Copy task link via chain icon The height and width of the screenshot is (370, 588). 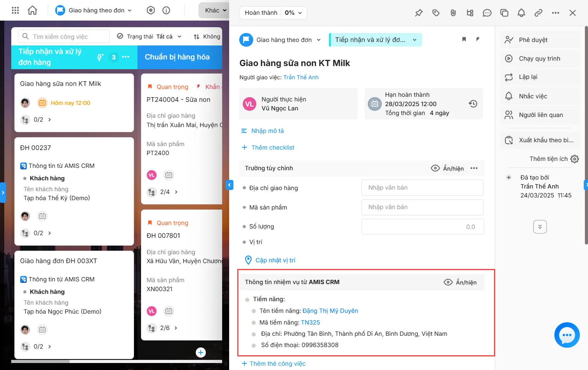[x=538, y=13]
